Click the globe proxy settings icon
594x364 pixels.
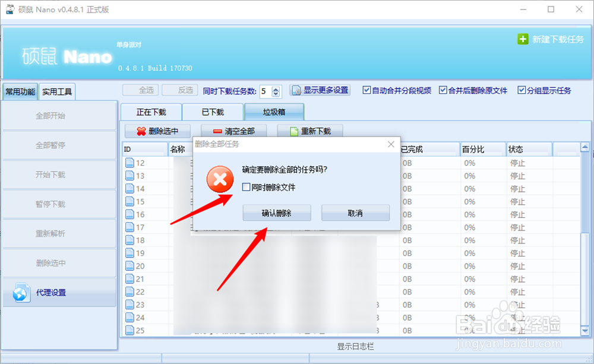coord(20,292)
